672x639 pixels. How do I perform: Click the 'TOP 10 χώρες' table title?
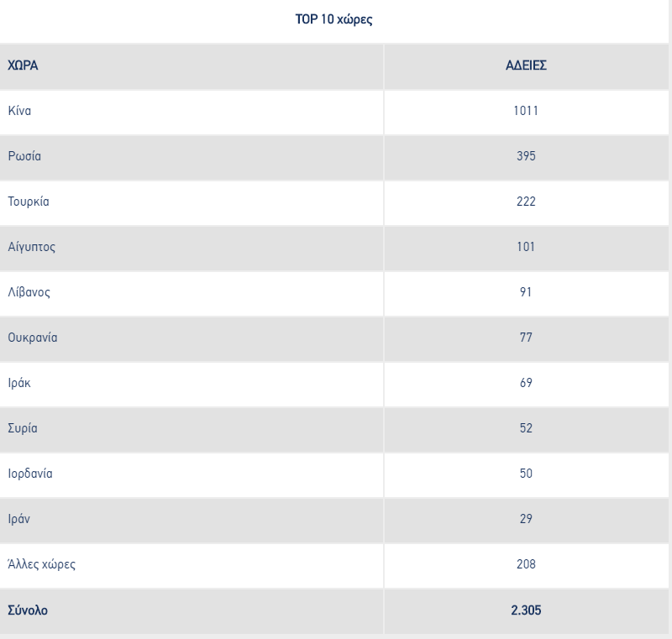pyautogui.click(x=333, y=20)
